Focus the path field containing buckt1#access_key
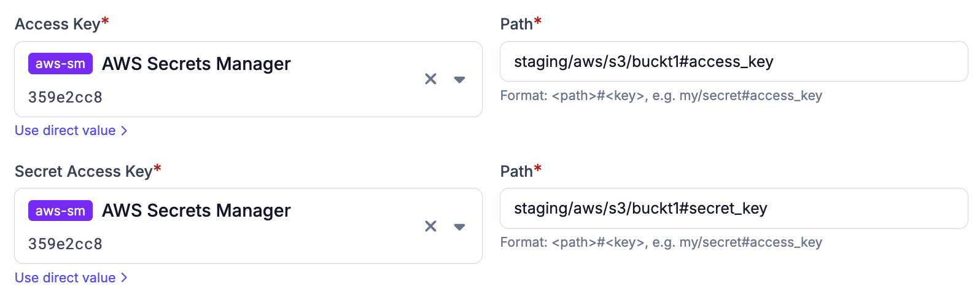 (734, 61)
